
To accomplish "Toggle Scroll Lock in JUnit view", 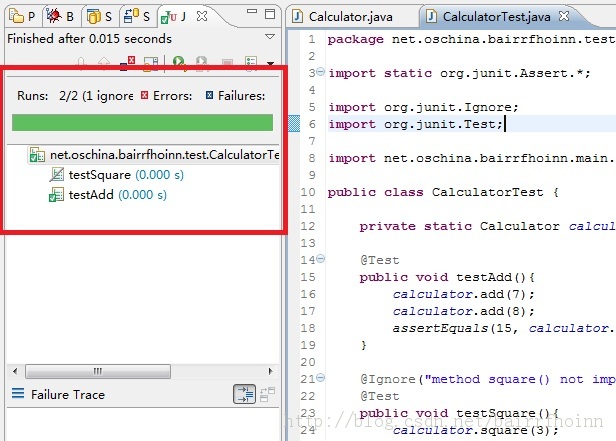I will click(x=151, y=62).
